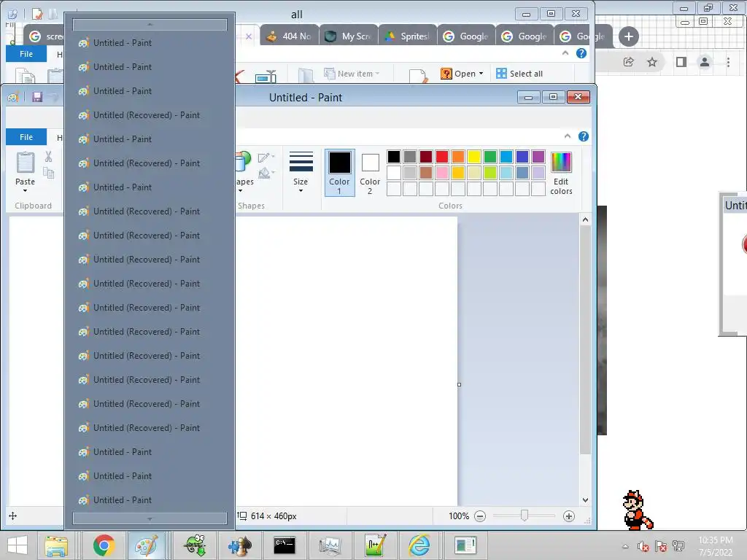
Task: Open Chrome's three-dot menu
Action: (x=728, y=62)
